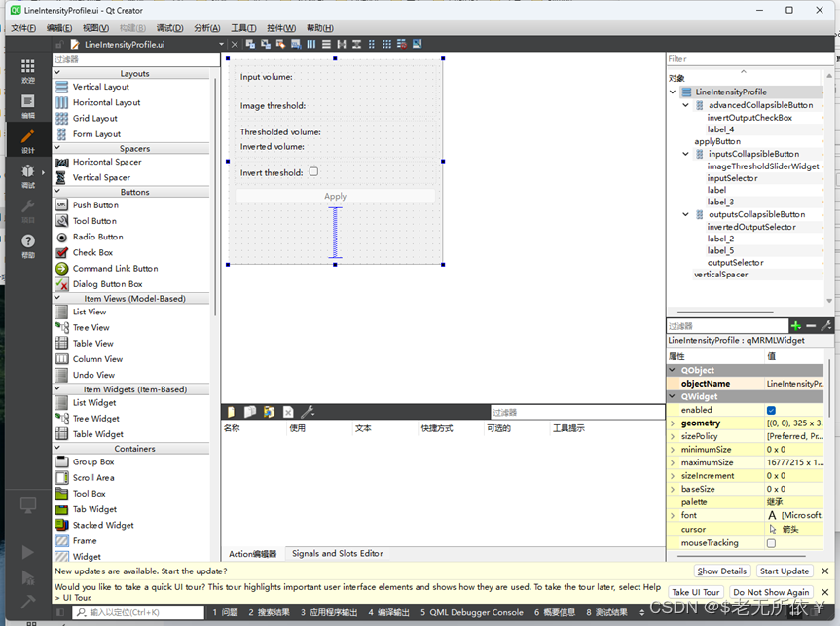Switch to the Edit mode sidebar icon
This screenshot has width=840, height=626.
click(x=28, y=106)
